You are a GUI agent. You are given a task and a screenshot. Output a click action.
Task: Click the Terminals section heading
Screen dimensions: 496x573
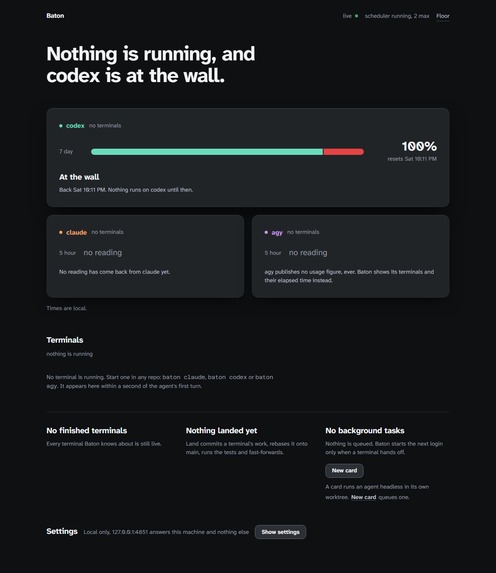pyautogui.click(x=65, y=340)
